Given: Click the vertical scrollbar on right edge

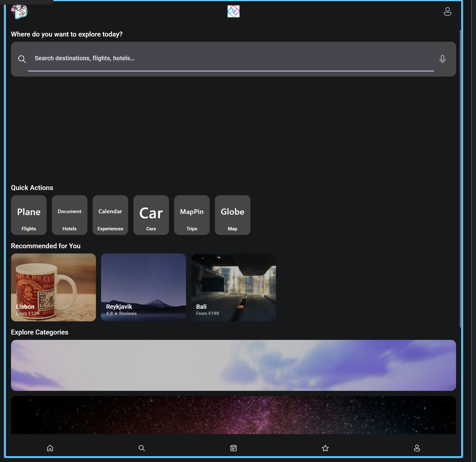Looking at the screenshot, I should (x=460, y=179).
